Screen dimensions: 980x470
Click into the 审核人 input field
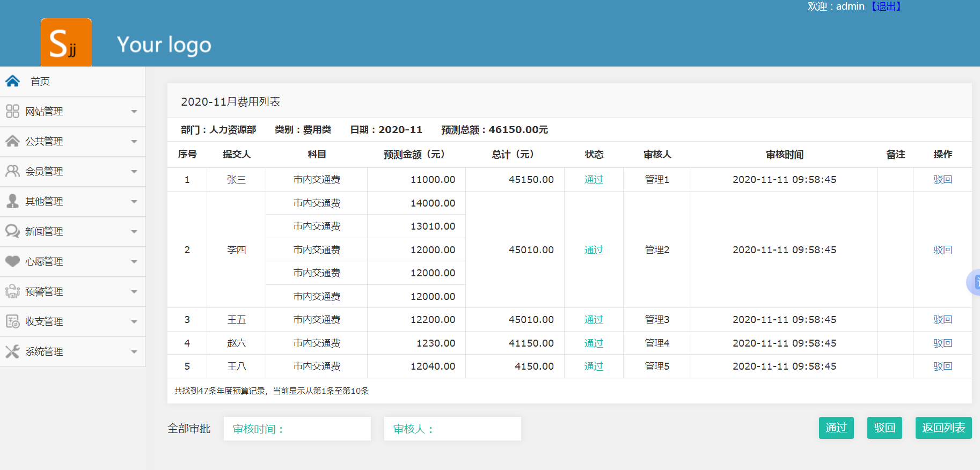[452, 429]
